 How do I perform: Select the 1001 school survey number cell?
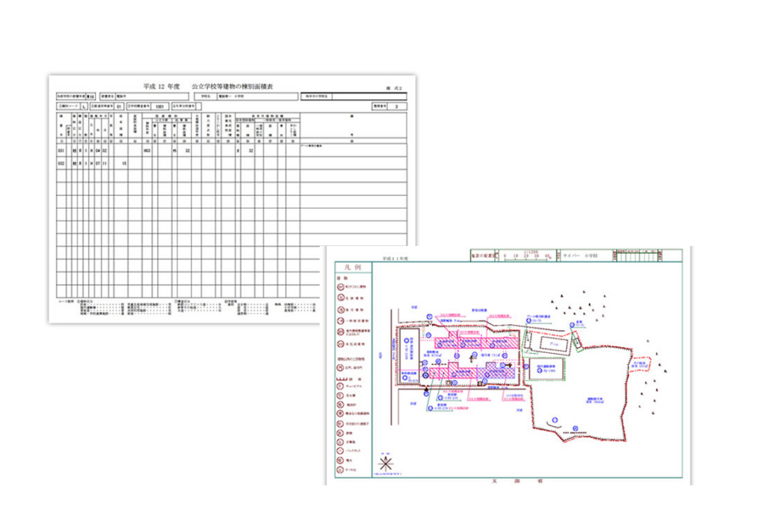(x=159, y=106)
